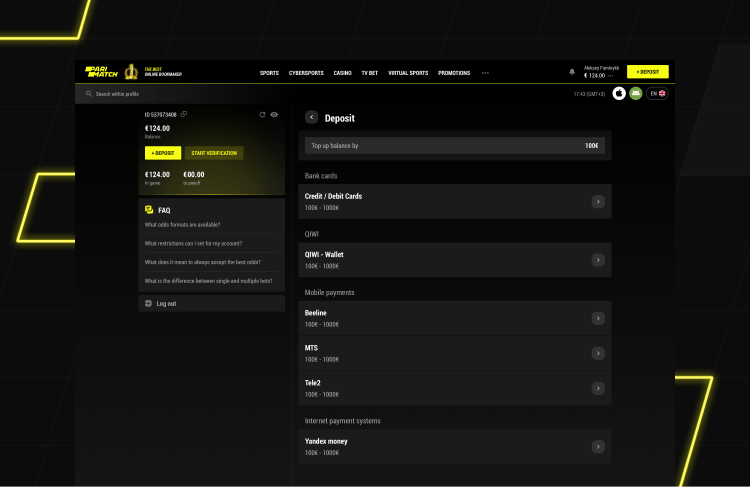Click the Android app download icon
This screenshot has height=487, width=750.
(635, 93)
